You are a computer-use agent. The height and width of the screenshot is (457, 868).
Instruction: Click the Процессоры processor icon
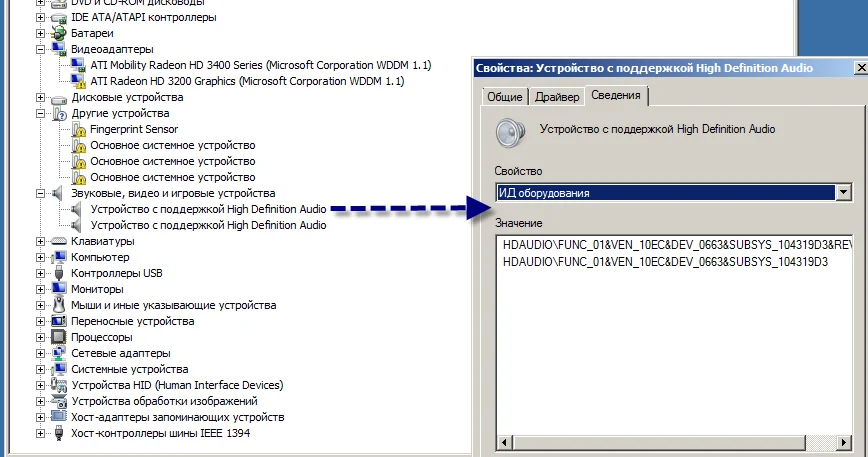[59, 337]
